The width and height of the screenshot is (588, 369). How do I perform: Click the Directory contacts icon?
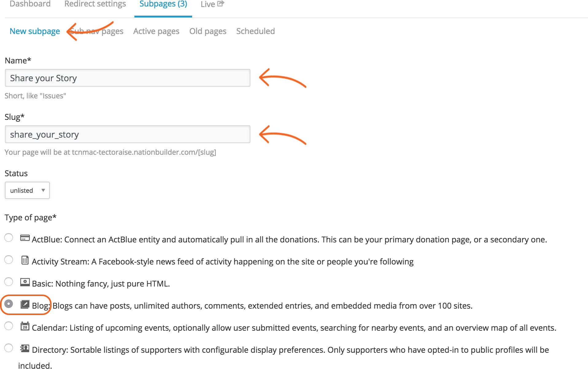[x=25, y=348]
